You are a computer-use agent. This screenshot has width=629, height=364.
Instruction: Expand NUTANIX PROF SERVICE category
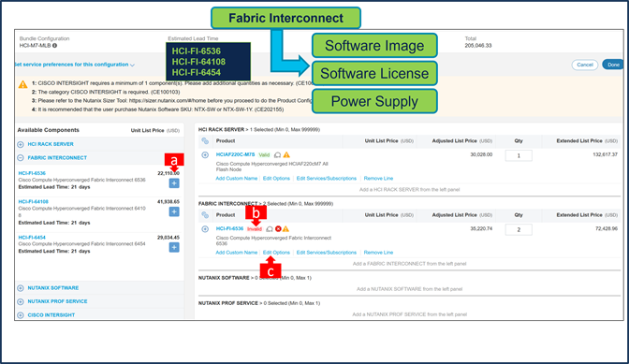pos(21,301)
